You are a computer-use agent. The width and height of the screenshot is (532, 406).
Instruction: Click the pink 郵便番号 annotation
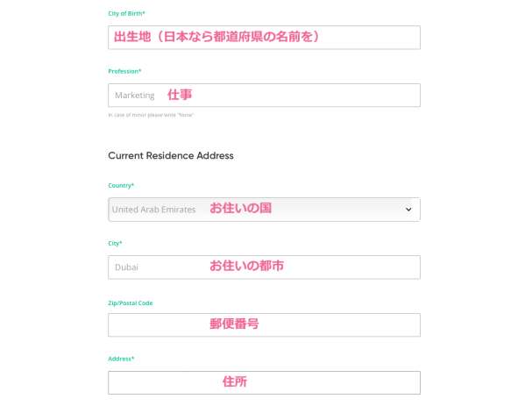(x=234, y=324)
